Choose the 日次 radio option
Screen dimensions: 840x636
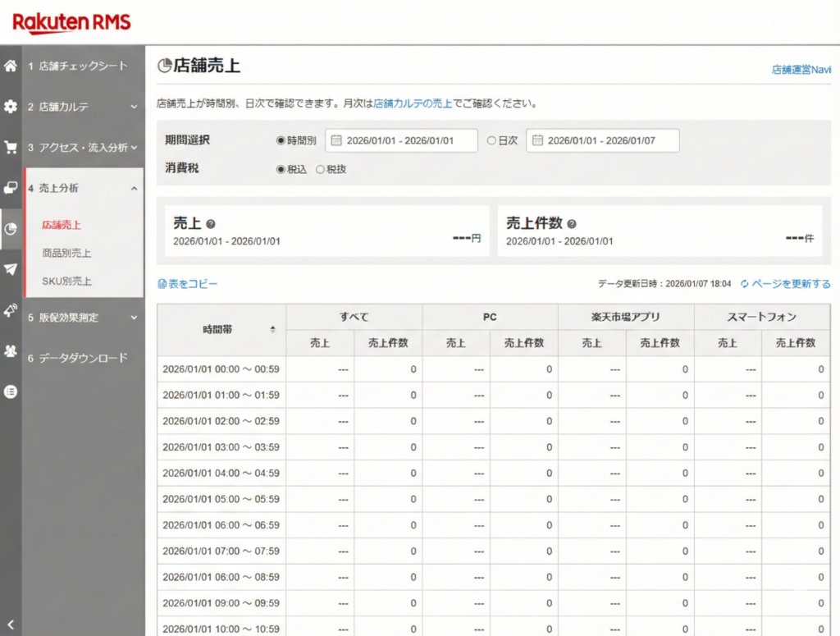pyautogui.click(x=491, y=139)
